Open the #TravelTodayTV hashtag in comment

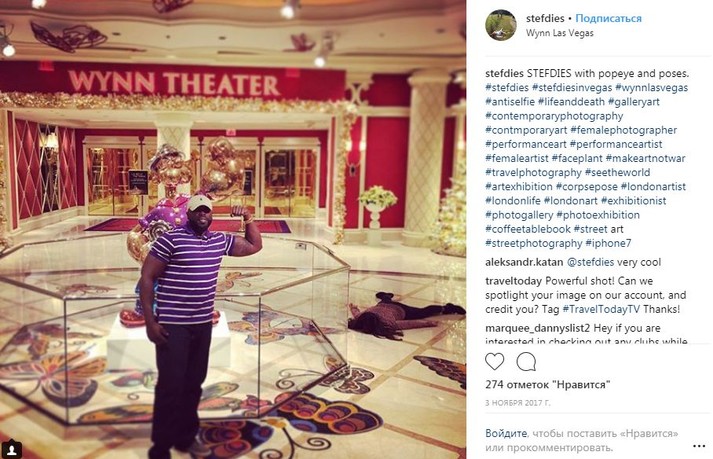(x=601, y=309)
